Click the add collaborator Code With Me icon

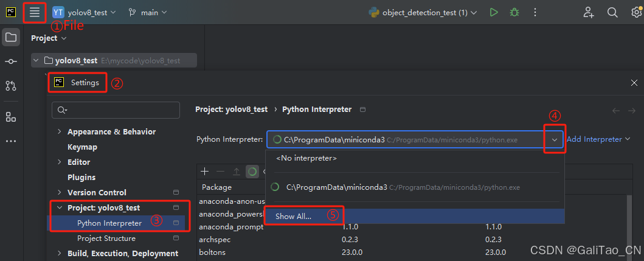[589, 13]
